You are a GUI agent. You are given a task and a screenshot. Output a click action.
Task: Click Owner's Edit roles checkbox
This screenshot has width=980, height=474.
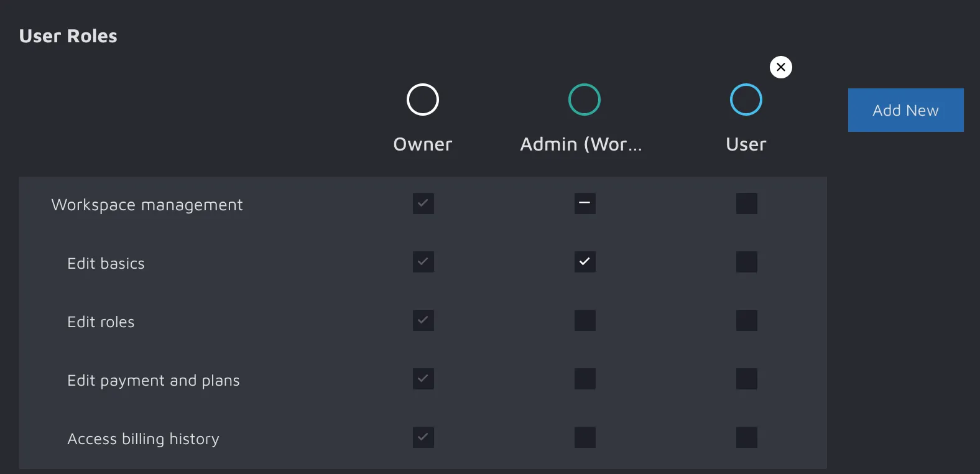pos(423,320)
